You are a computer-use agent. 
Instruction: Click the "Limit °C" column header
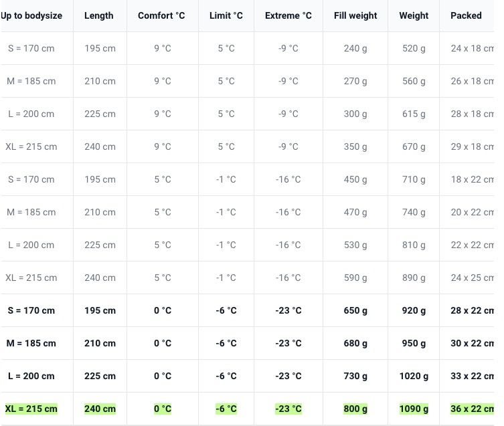[x=226, y=15]
